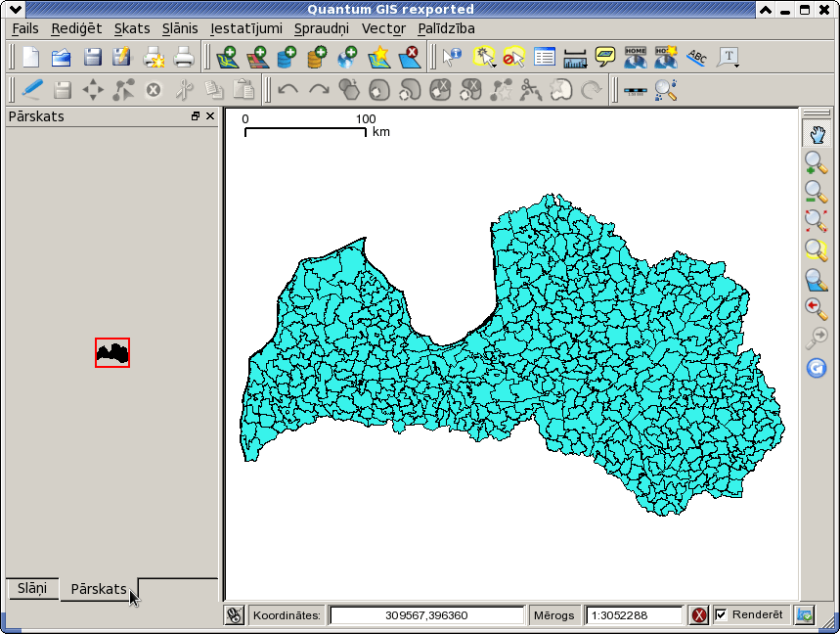840x634 pixels.
Task: Open the window menu arrow in title bar
Action: click(15, 9)
